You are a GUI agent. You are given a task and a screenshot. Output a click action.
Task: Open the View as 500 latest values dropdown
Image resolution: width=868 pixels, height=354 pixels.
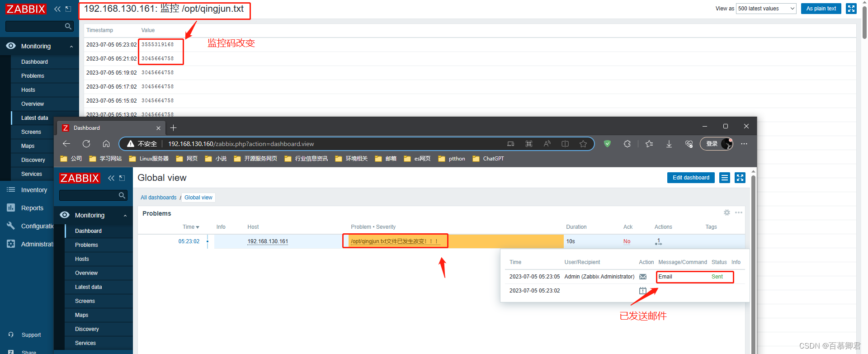click(766, 9)
